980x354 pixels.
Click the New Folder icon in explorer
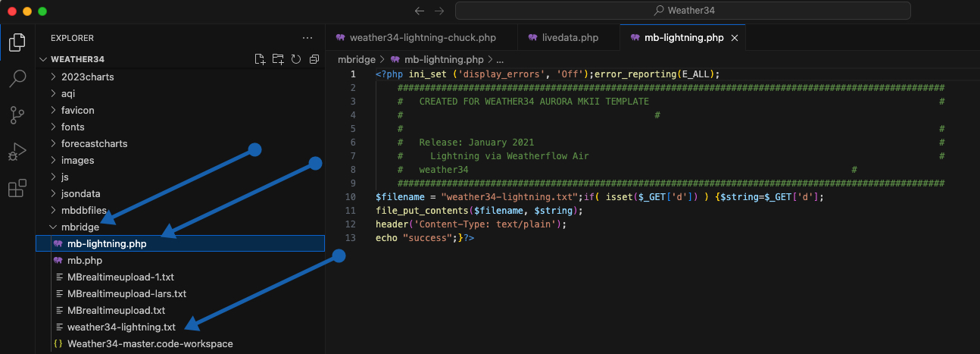278,59
